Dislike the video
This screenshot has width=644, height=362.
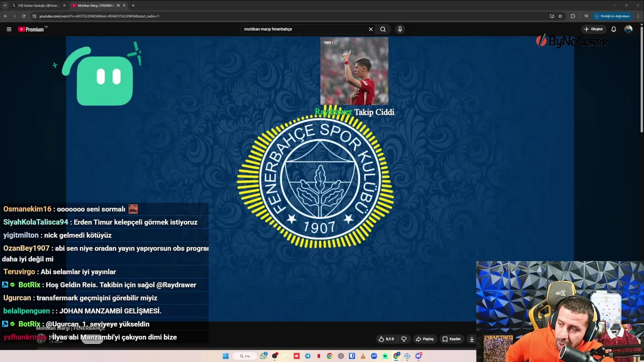click(404, 339)
